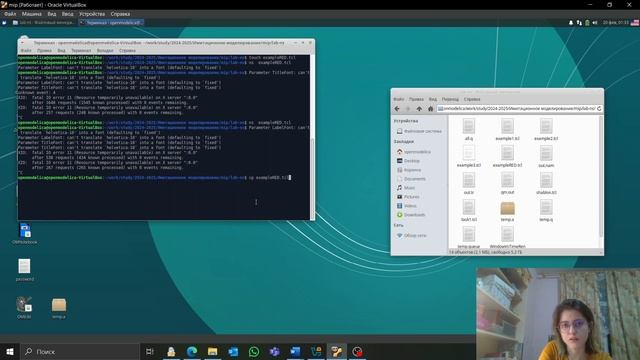
Task: Open the Устройства menu in VirtualBox
Action: pos(92,14)
